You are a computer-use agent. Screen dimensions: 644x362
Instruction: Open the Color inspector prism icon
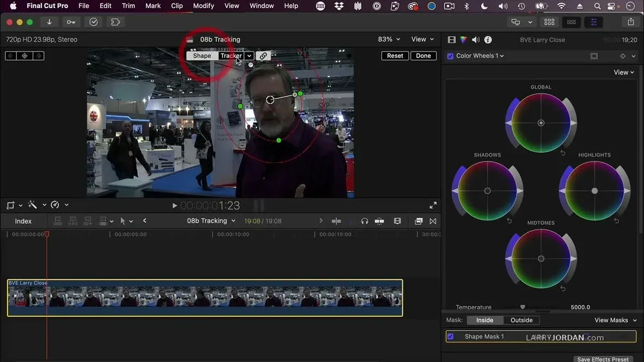[464, 40]
